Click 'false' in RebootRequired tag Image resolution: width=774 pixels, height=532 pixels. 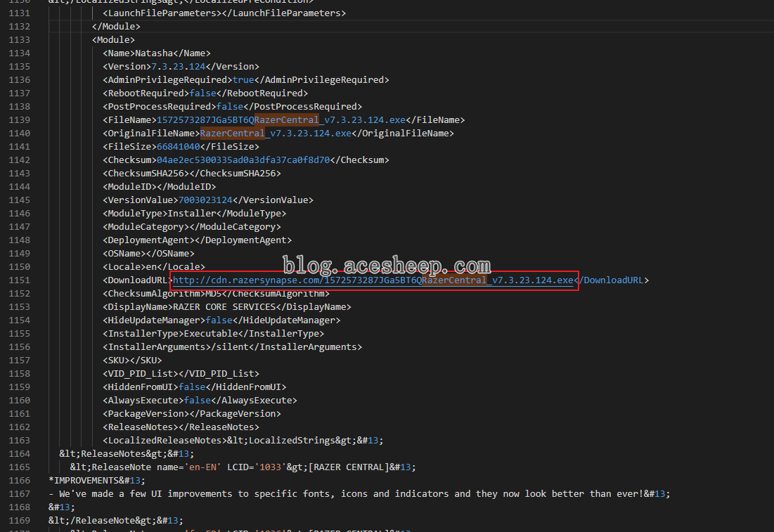(202, 93)
